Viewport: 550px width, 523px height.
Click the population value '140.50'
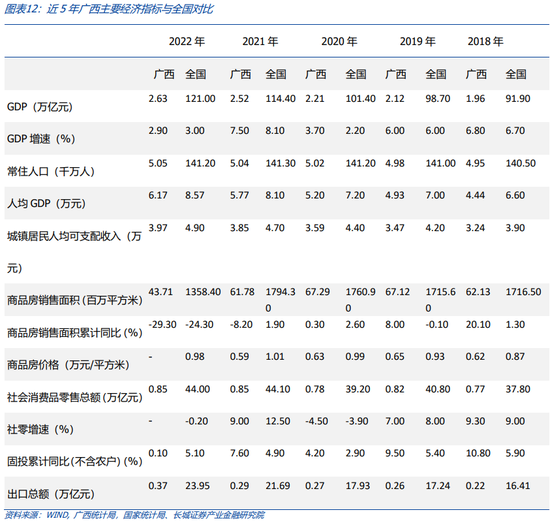pos(521,163)
